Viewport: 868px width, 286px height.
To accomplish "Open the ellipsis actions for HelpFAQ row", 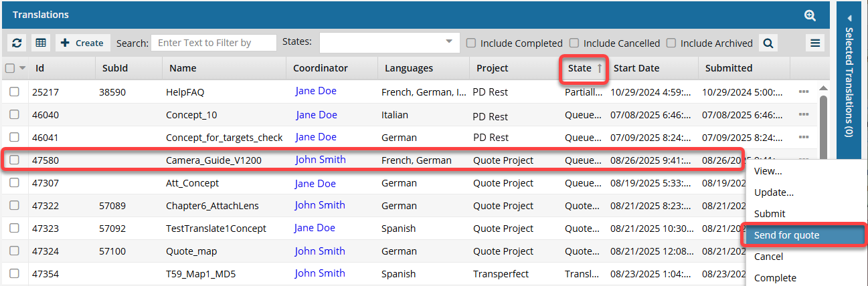I will pos(804,92).
